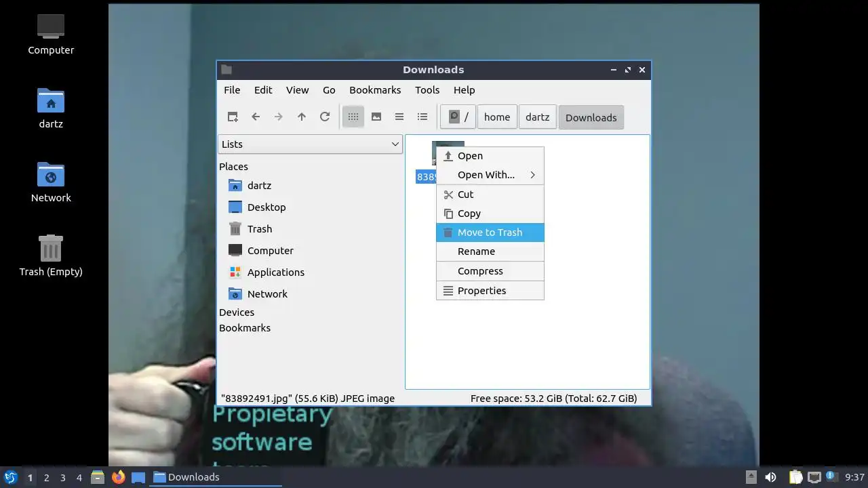Open the Bookmarks menu

[x=375, y=90]
